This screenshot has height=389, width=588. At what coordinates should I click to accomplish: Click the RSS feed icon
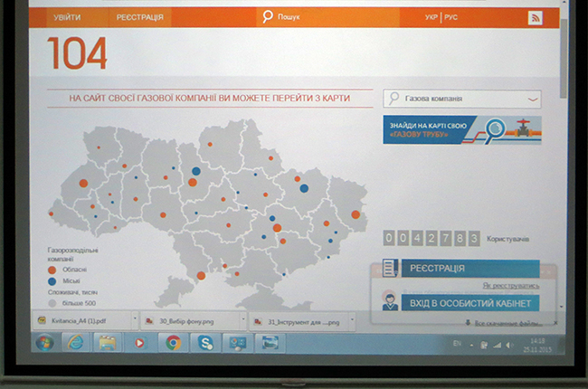pyautogui.click(x=535, y=17)
